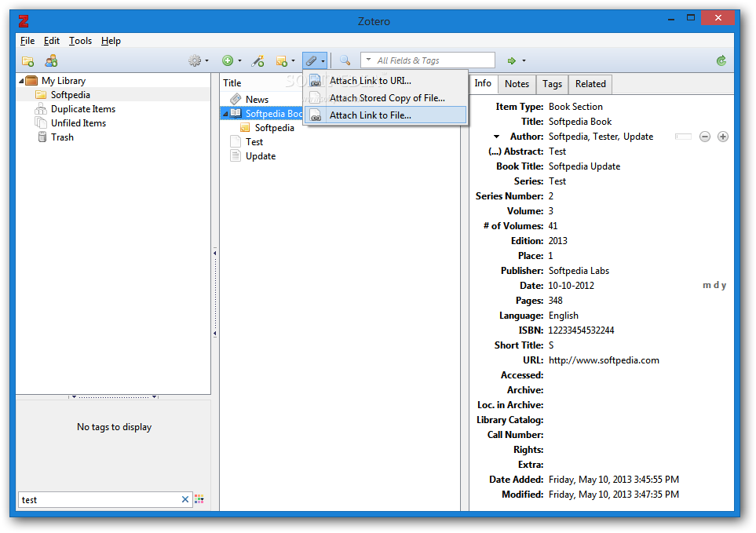Click the New Note icon

(282, 61)
